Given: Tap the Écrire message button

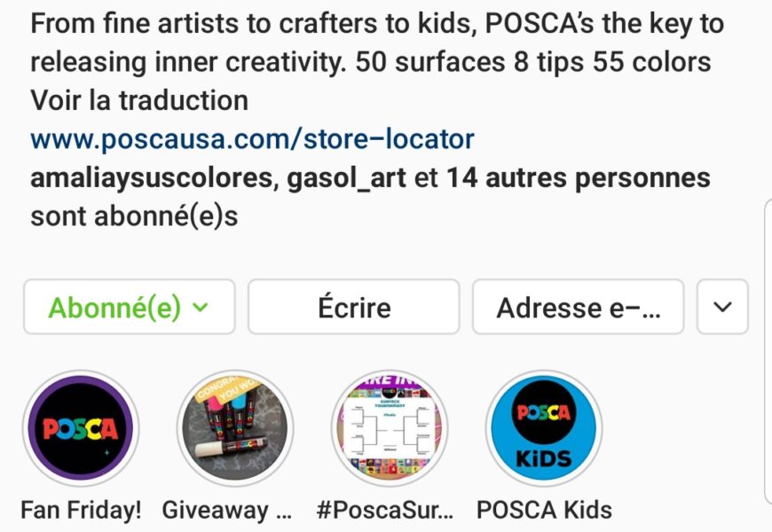Looking at the screenshot, I should (353, 308).
